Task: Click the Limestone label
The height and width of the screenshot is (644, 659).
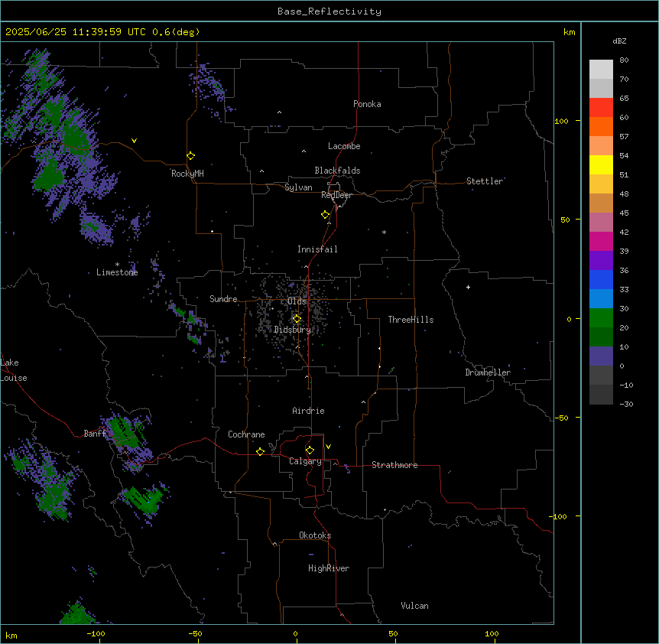Action: point(117,272)
